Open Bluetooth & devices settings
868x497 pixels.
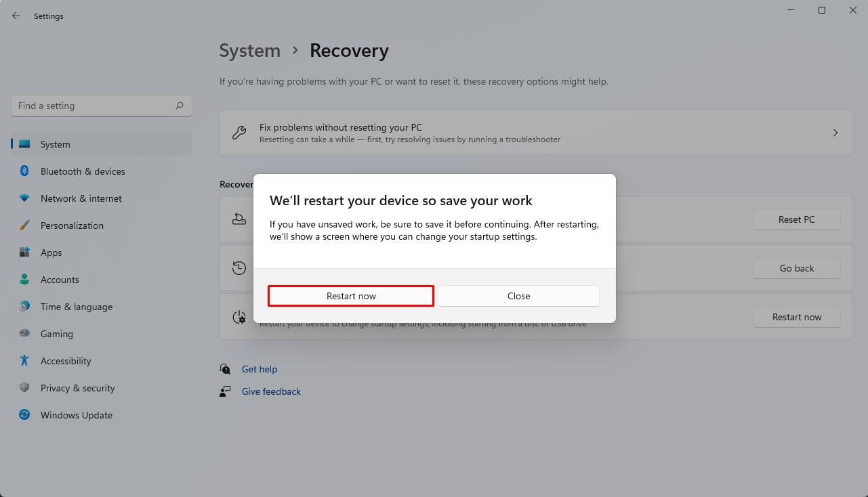[x=82, y=171]
